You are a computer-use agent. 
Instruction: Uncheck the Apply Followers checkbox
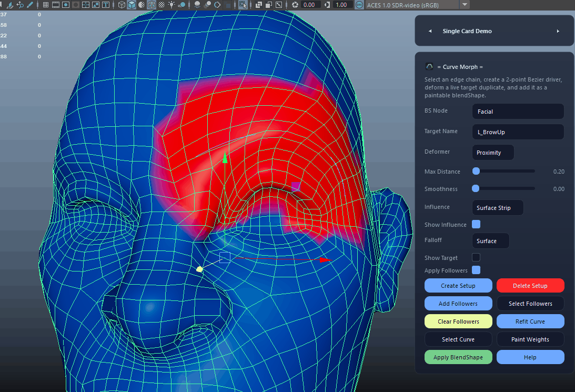click(476, 270)
